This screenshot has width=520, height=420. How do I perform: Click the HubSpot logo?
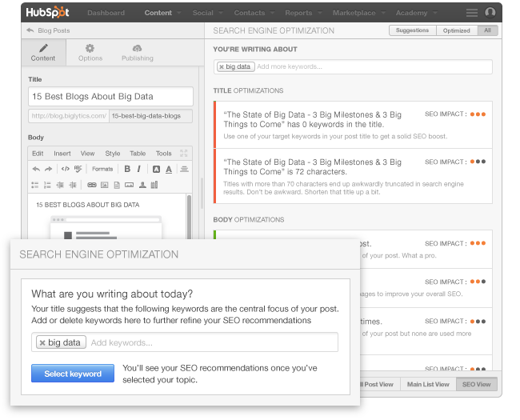[x=47, y=12]
